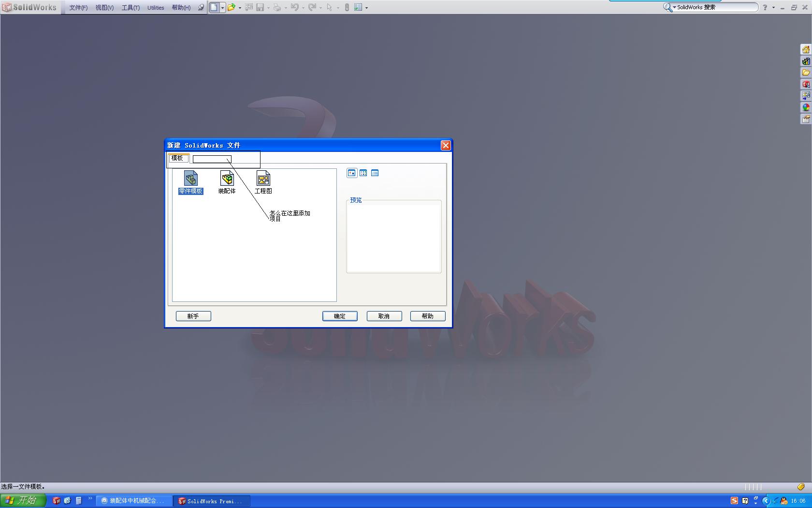Open the Design Library task pane tab
Viewport: 812px width, 508px height.
(806, 61)
